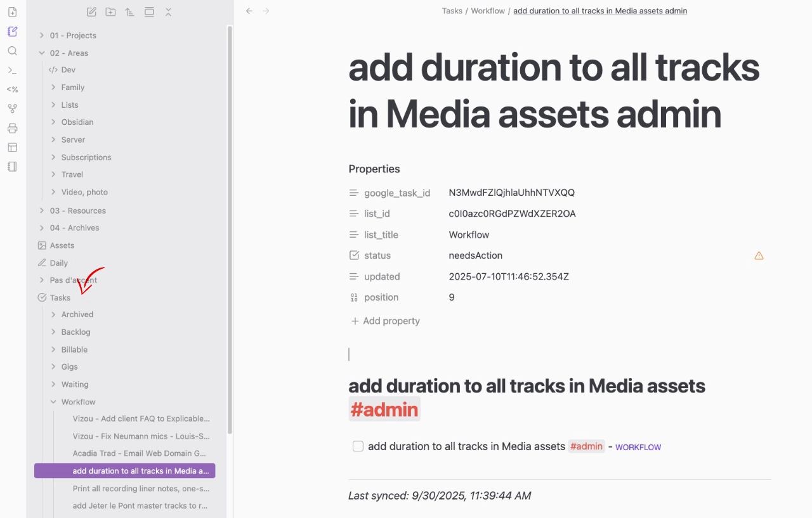Click the Templater <% icon in the ribbon

pos(12,89)
